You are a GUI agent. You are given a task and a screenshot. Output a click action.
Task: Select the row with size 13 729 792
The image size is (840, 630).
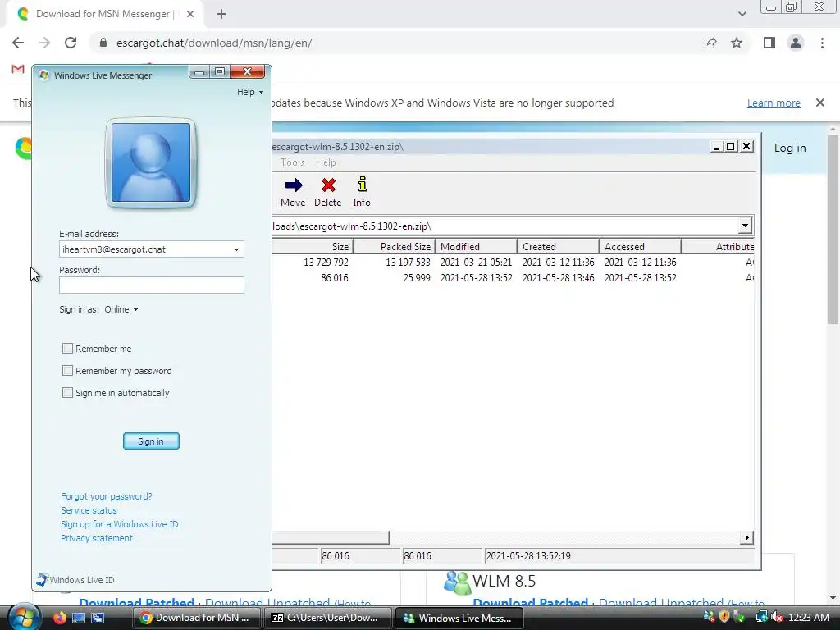tap(513, 262)
